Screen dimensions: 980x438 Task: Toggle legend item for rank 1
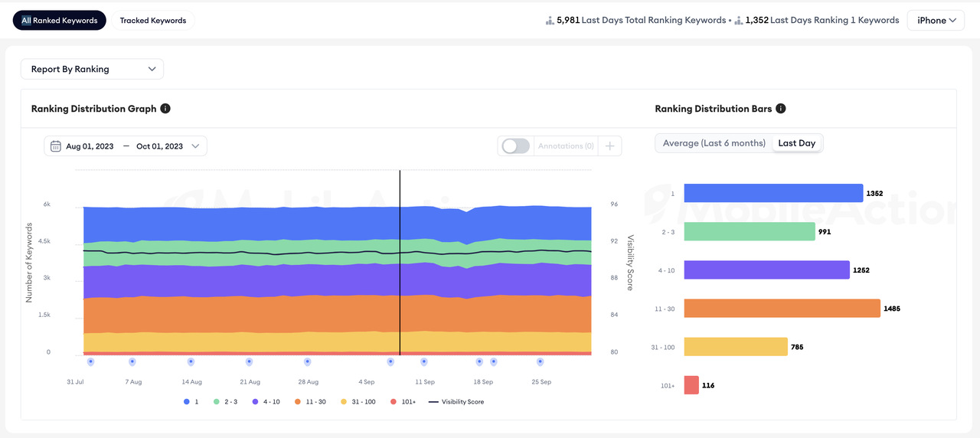coord(191,401)
